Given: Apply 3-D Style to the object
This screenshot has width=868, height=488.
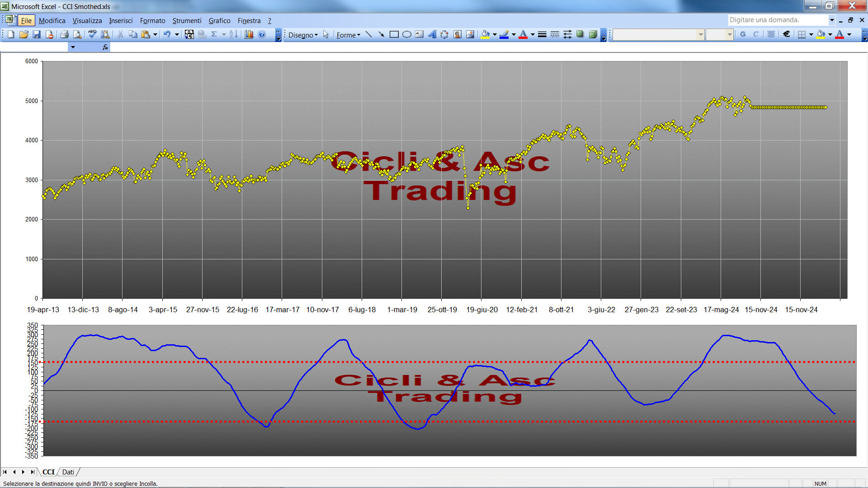Looking at the screenshot, I should click(x=593, y=34).
